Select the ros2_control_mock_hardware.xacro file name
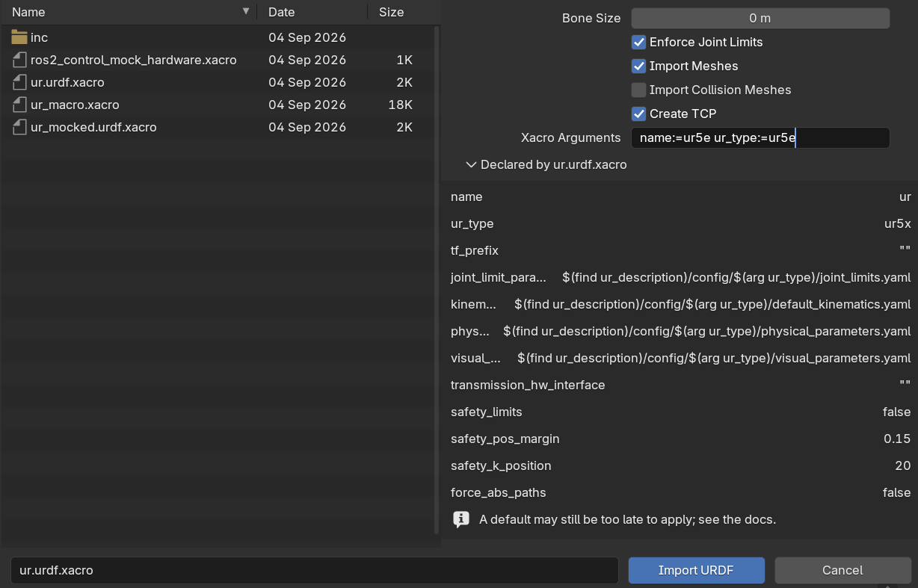This screenshot has height=588, width=918. [x=134, y=60]
